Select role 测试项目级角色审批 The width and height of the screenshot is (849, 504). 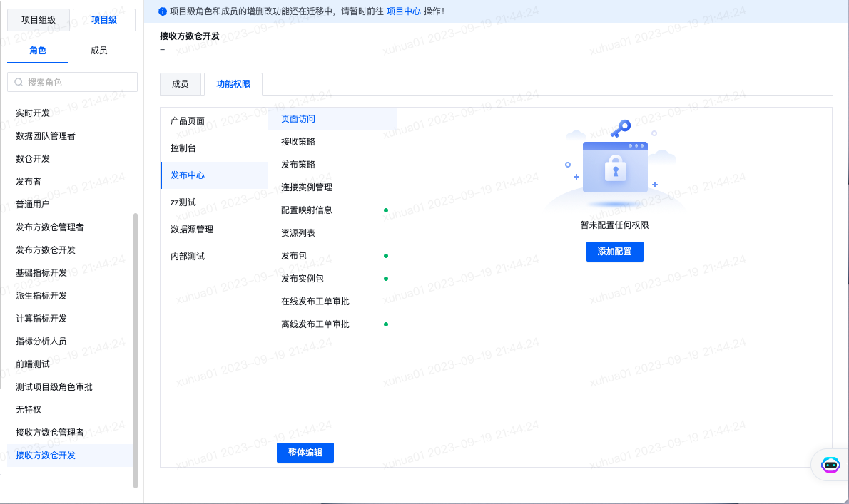point(70,386)
